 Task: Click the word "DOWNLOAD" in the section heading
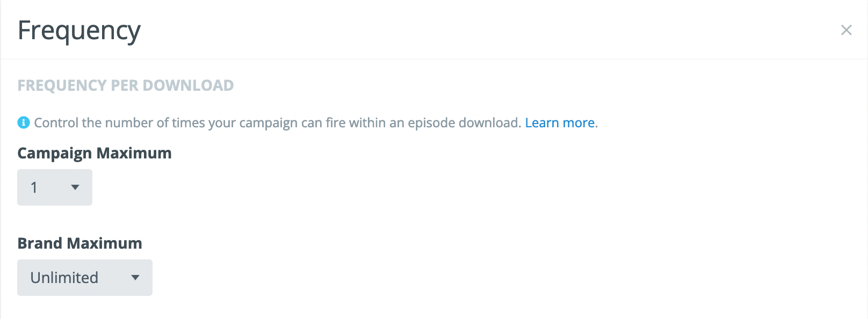188,85
